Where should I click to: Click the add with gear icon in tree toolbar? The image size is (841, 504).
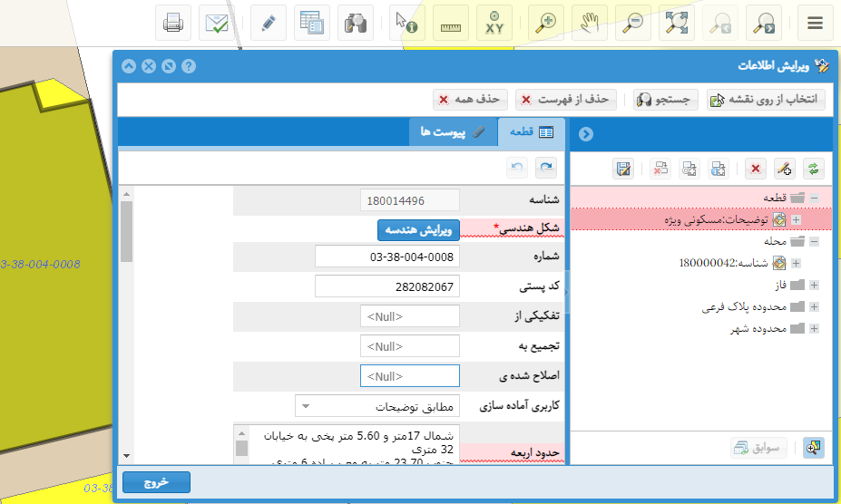(689, 169)
